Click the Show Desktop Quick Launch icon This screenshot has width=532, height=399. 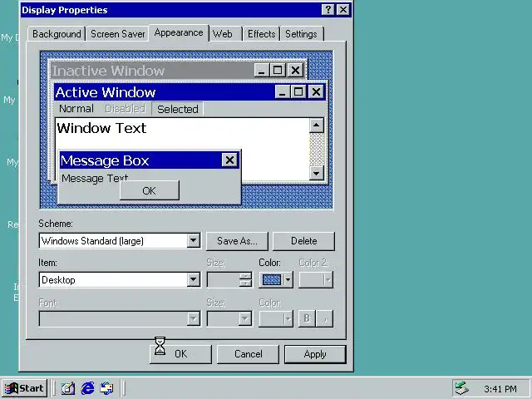68,388
